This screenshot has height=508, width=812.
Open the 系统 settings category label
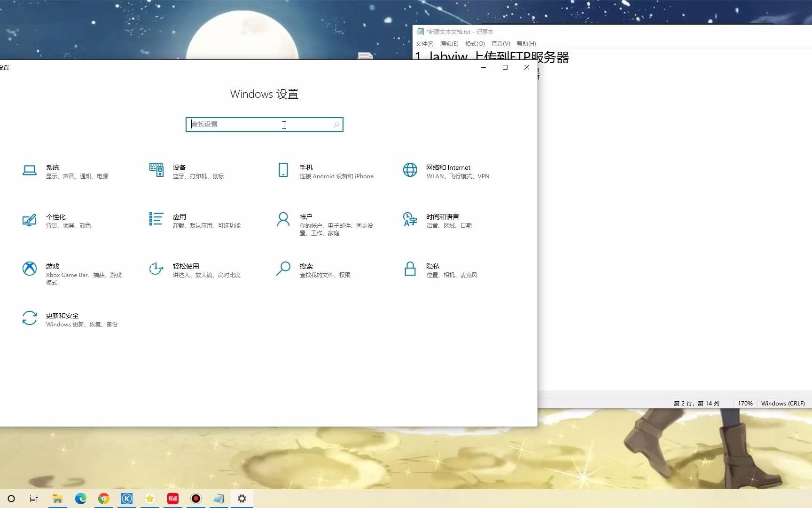(x=53, y=167)
